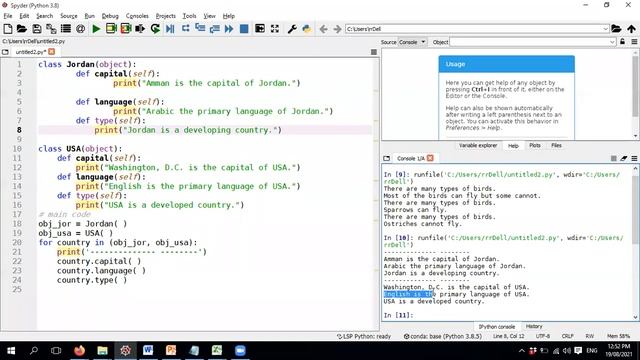The height and width of the screenshot is (360, 640).
Task: Expand the Object combo box dropdown
Action: [612, 42]
